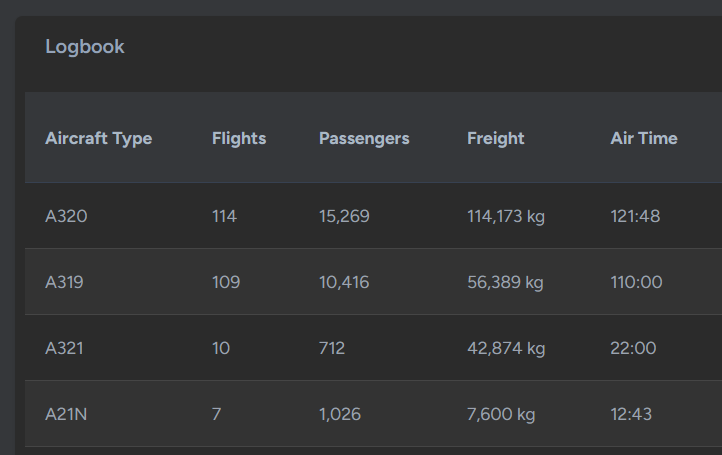This screenshot has height=455, width=722.
Task: Click the Air Time column header
Action: click(644, 138)
